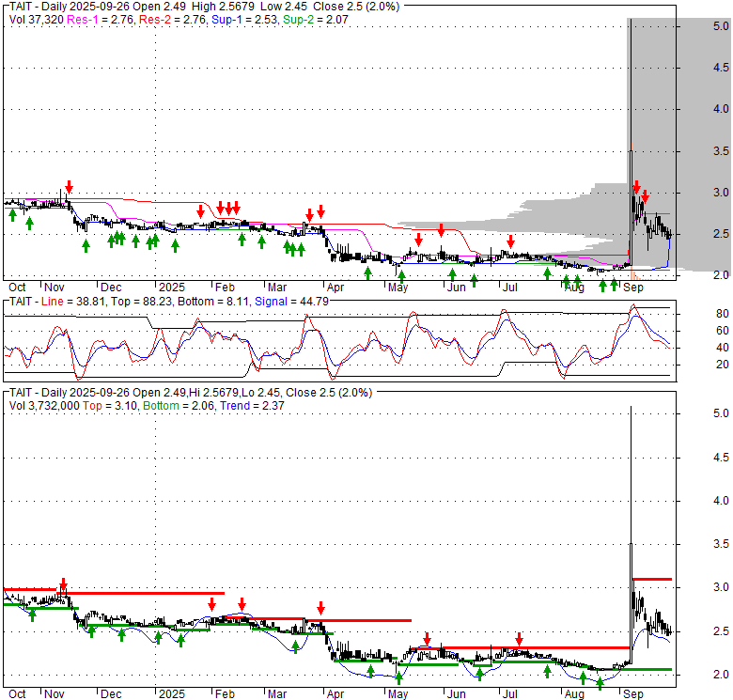Click the Mar label on top chart time axis
This screenshot has width=733, height=700.
click(x=277, y=288)
